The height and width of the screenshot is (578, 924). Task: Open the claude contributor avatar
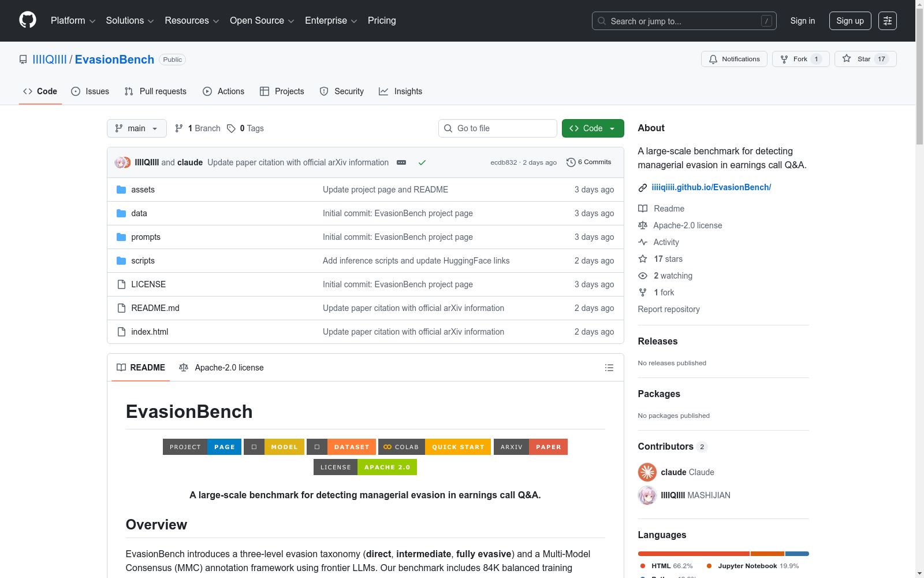647,472
